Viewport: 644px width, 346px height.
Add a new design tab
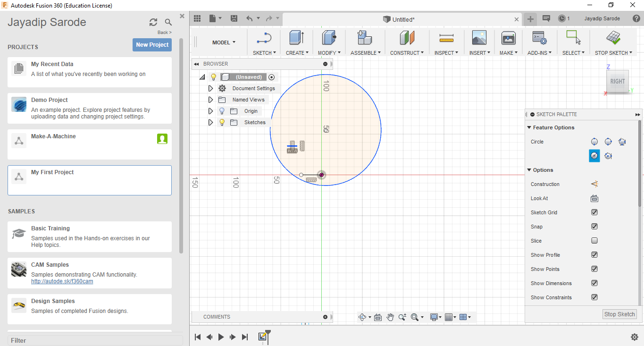click(x=531, y=19)
